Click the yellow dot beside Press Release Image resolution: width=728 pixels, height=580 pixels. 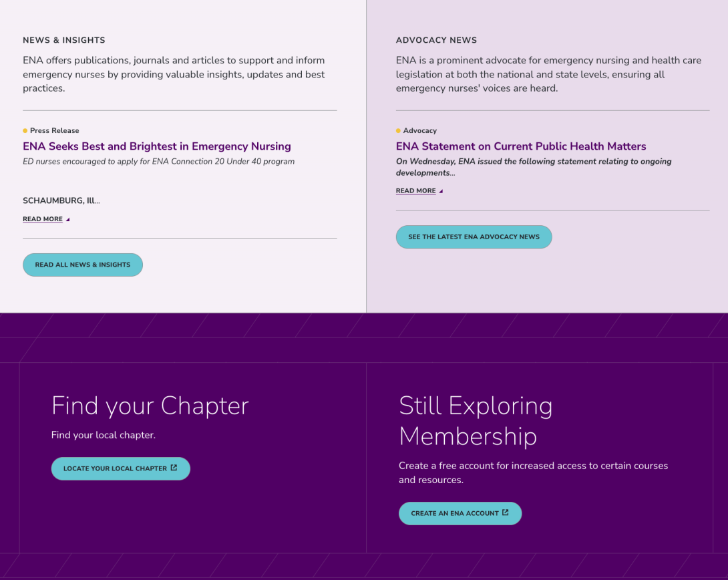click(x=25, y=130)
